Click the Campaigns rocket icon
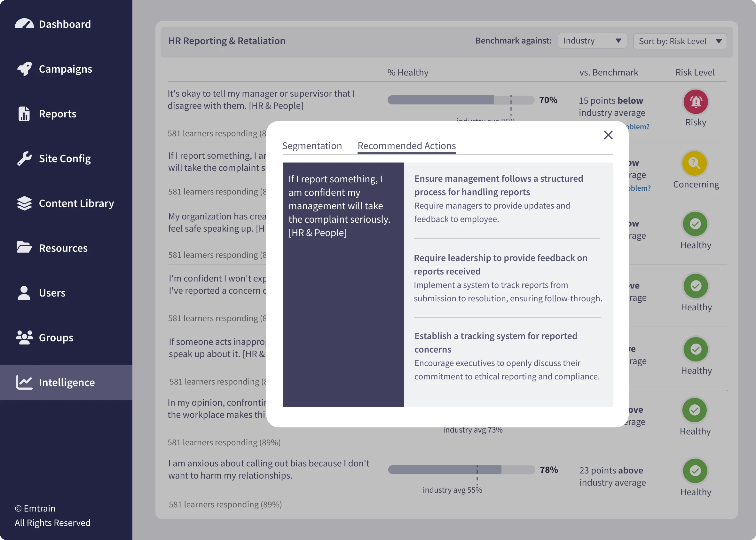Image resolution: width=756 pixels, height=540 pixels. 24,69
